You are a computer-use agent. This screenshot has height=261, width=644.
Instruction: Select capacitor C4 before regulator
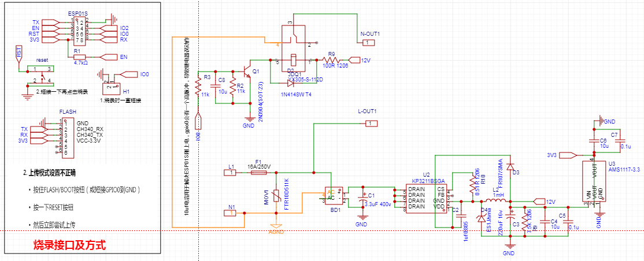click(x=545, y=221)
